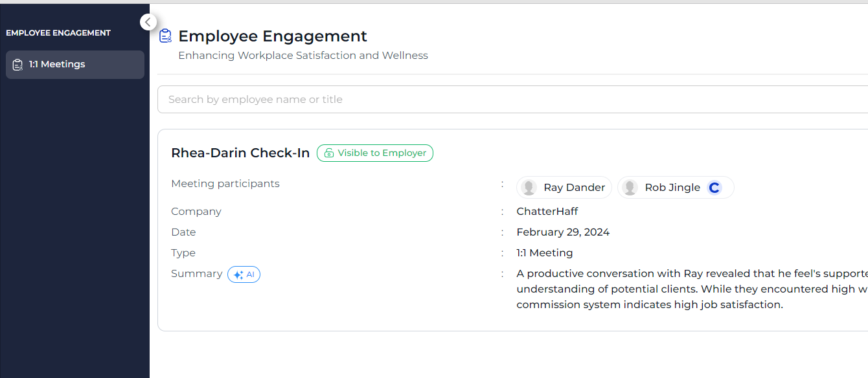This screenshot has width=868, height=378.
Task: Click the 1:1 Meetings clipboard icon in sidebar
Action: coord(18,65)
